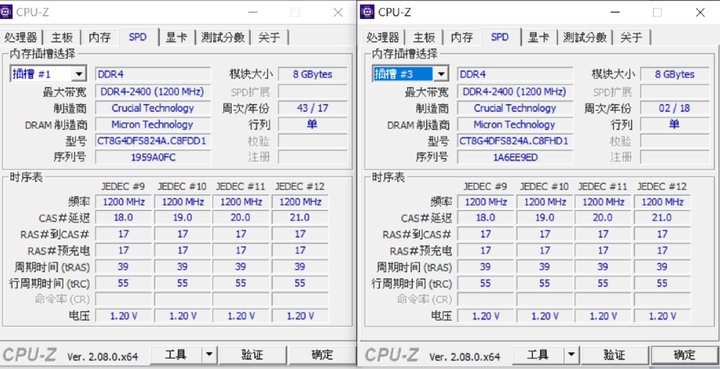
Task: Open 工具 dropdown arrow in left window
Action: tap(209, 354)
